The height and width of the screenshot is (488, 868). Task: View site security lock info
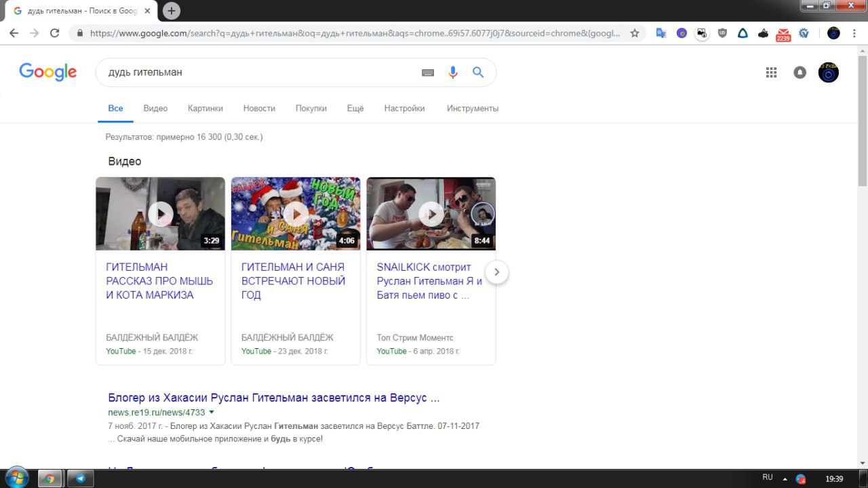pyautogui.click(x=80, y=33)
